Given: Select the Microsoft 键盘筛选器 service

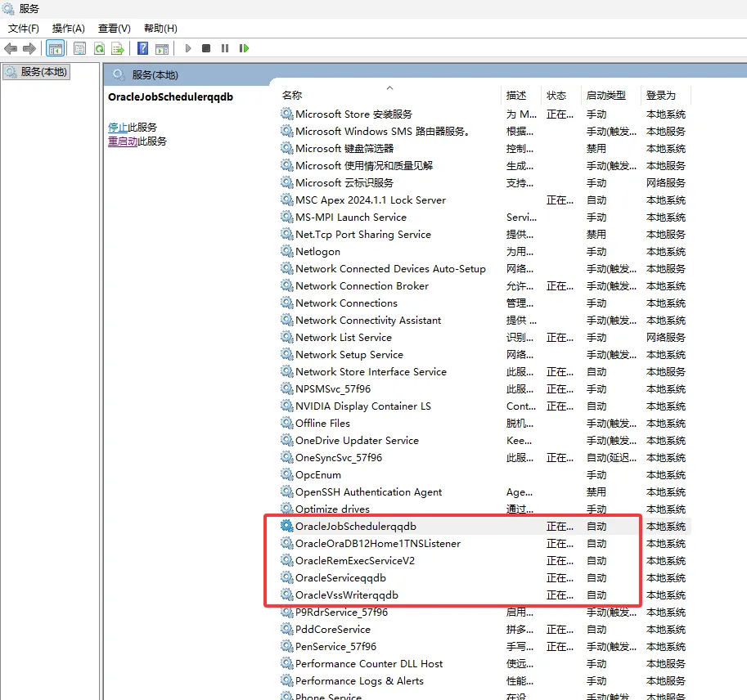Looking at the screenshot, I should click(x=484, y=149).
